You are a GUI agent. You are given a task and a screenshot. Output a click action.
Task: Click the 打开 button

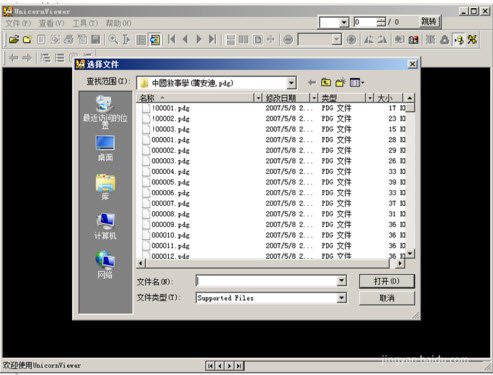(x=387, y=281)
